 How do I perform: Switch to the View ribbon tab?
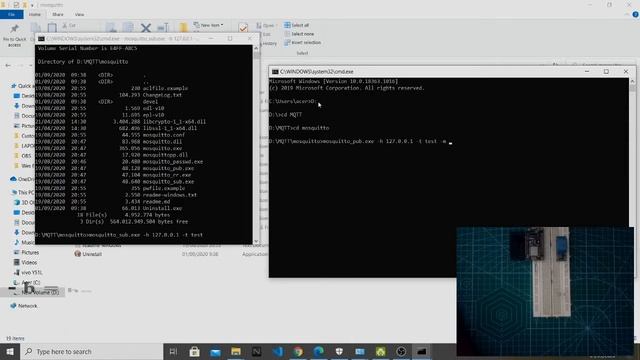pyautogui.click(x=79, y=14)
